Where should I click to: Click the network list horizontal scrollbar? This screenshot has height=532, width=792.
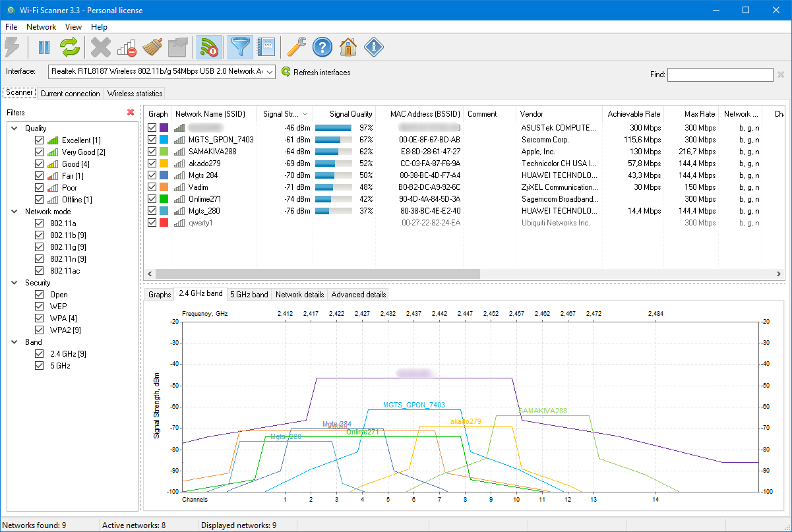tap(318, 274)
